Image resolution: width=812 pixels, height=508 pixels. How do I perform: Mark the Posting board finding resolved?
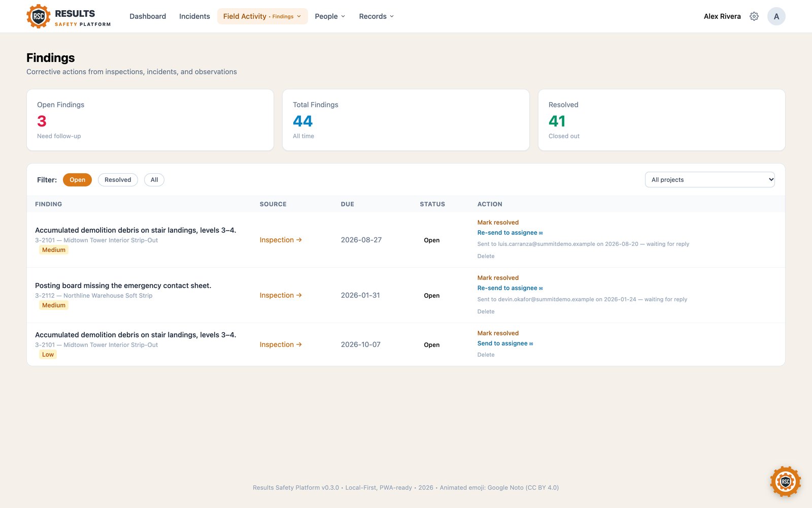(x=498, y=278)
